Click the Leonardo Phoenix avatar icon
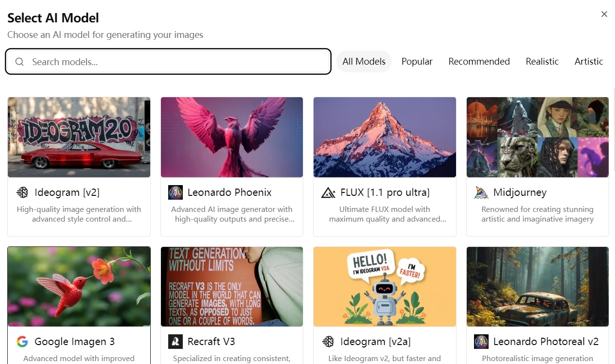Screen dimensions: 615x364 pos(176,192)
